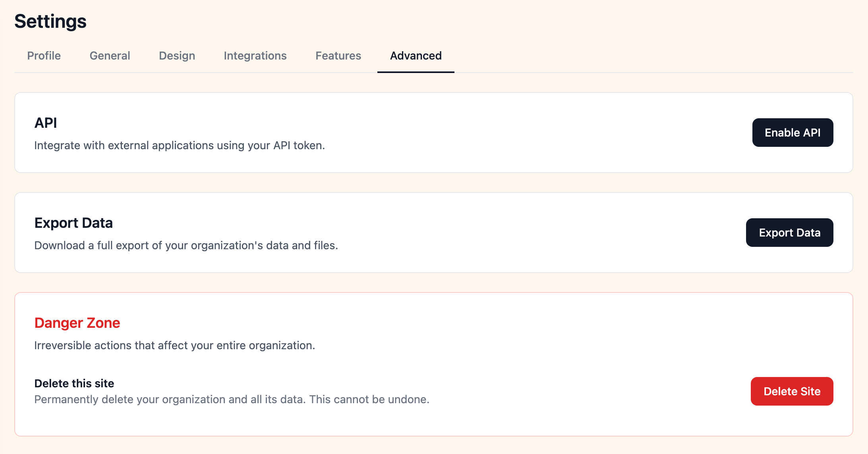
Task: Click the red Delete Site button
Action: tap(792, 391)
